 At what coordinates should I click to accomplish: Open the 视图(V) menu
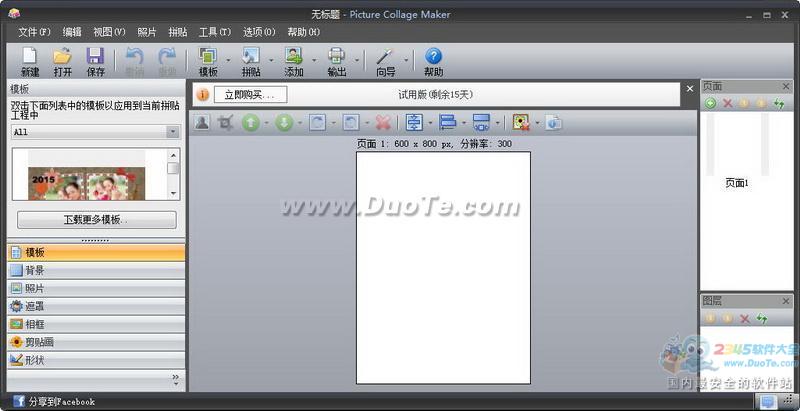click(x=109, y=32)
